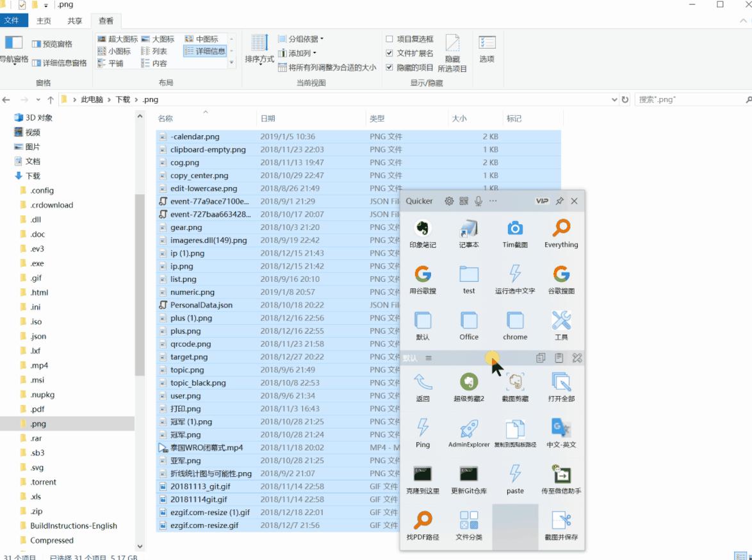
Task: Open the 工具 tools group in Quicker
Action: pyautogui.click(x=560, y=325)
